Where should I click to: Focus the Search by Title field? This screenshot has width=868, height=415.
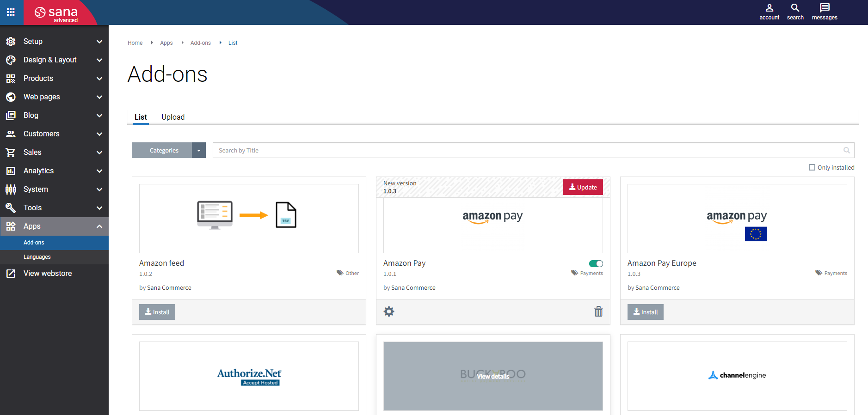pos(533,150)
